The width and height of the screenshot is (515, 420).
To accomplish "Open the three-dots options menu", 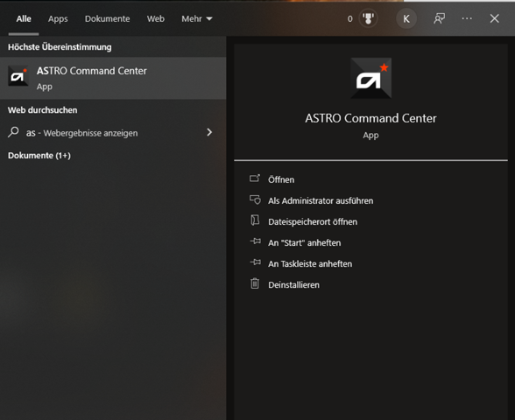I will tap(467, 18).
